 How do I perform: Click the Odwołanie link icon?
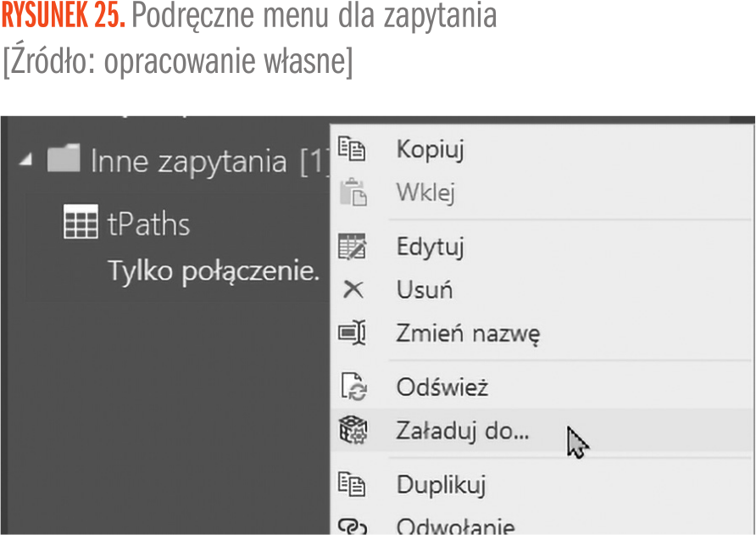pos(352,526)
